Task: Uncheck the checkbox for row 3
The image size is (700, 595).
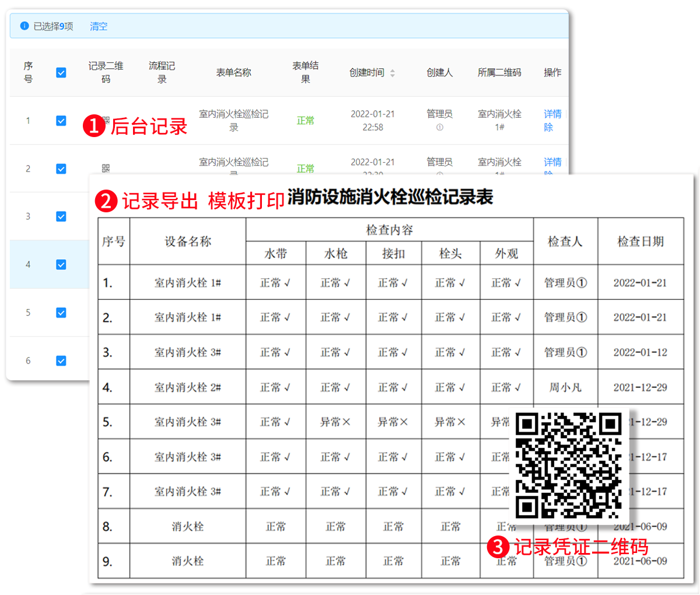Action: [61, 216]
